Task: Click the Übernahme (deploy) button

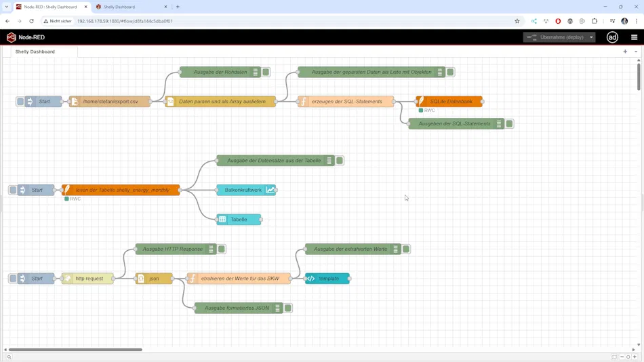Action: (555, 37)
